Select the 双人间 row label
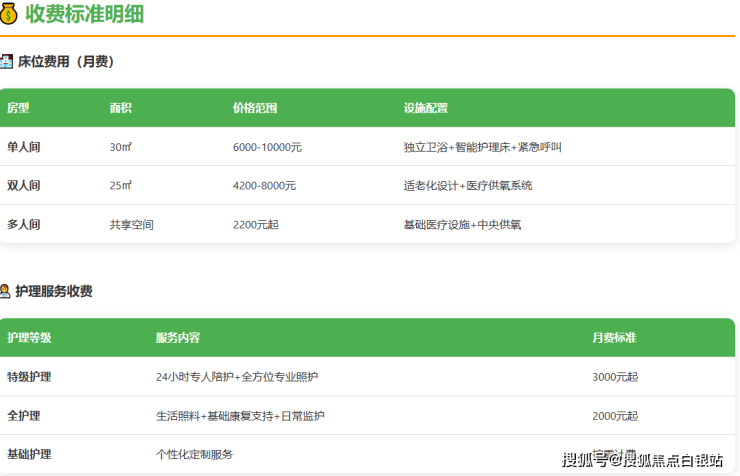740x476 pixels. [24, 186]
